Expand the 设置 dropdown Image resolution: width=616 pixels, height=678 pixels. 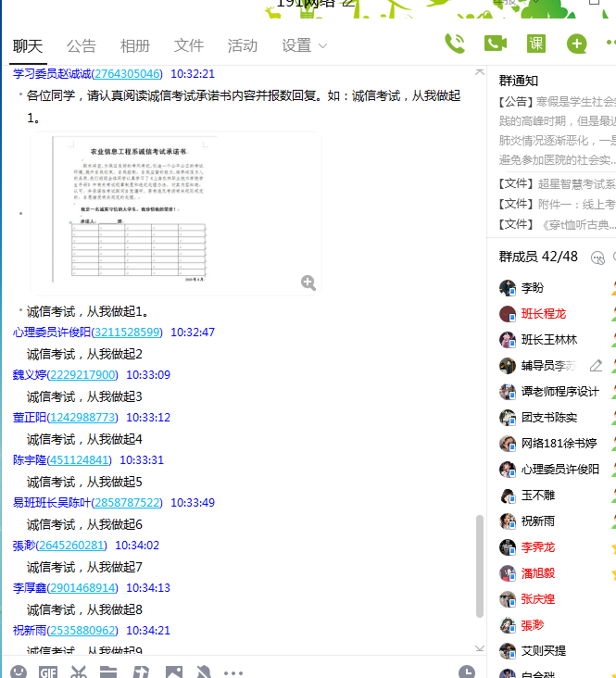coord(305,45)
